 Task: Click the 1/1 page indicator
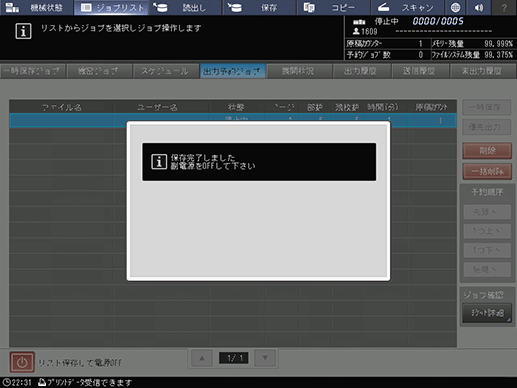pyautogui.click(x=233, y=358)
